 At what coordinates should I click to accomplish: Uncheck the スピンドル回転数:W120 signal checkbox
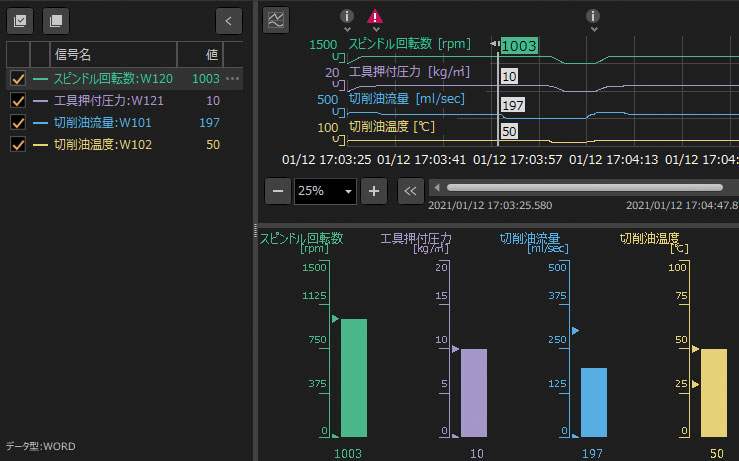pyautogui.click(x=17, y=78)
